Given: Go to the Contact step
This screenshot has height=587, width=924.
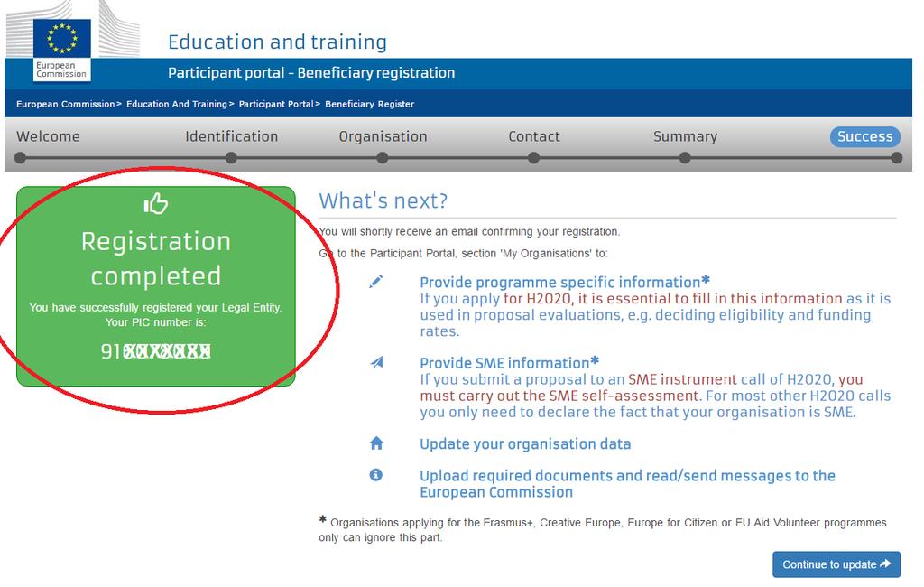Looking at the screenshot, I should click(x=534, y=136).
